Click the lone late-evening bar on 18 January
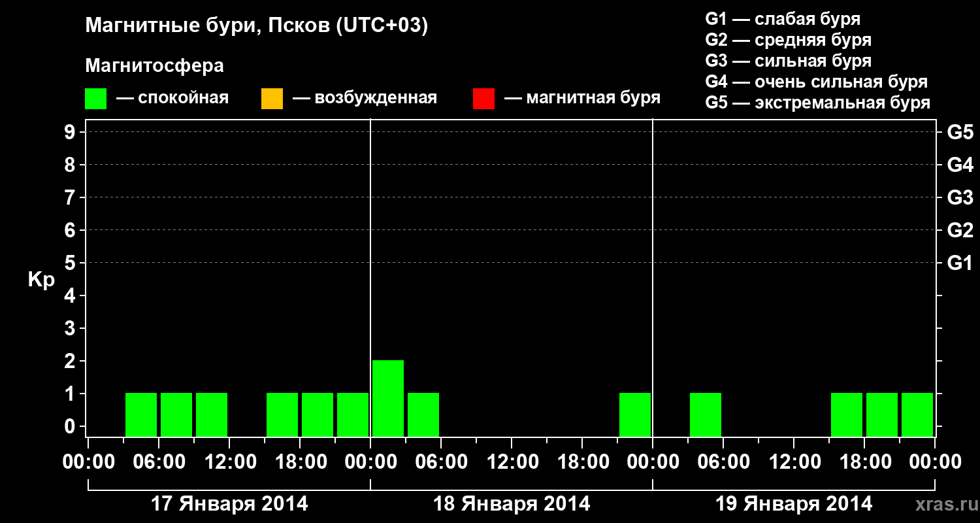 (x=635, y=414)
